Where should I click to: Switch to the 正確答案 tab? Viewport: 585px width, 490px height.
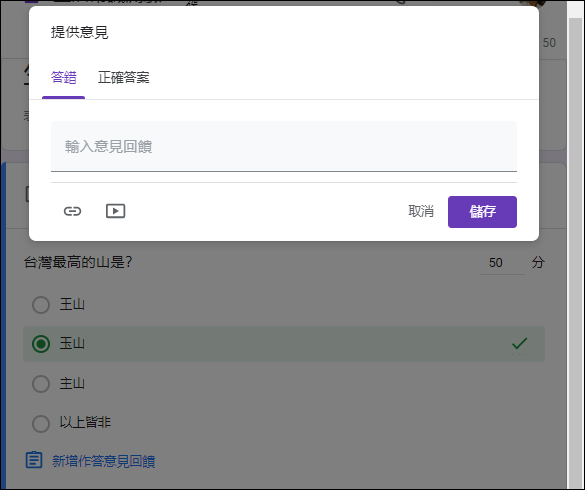pos(123,78)
